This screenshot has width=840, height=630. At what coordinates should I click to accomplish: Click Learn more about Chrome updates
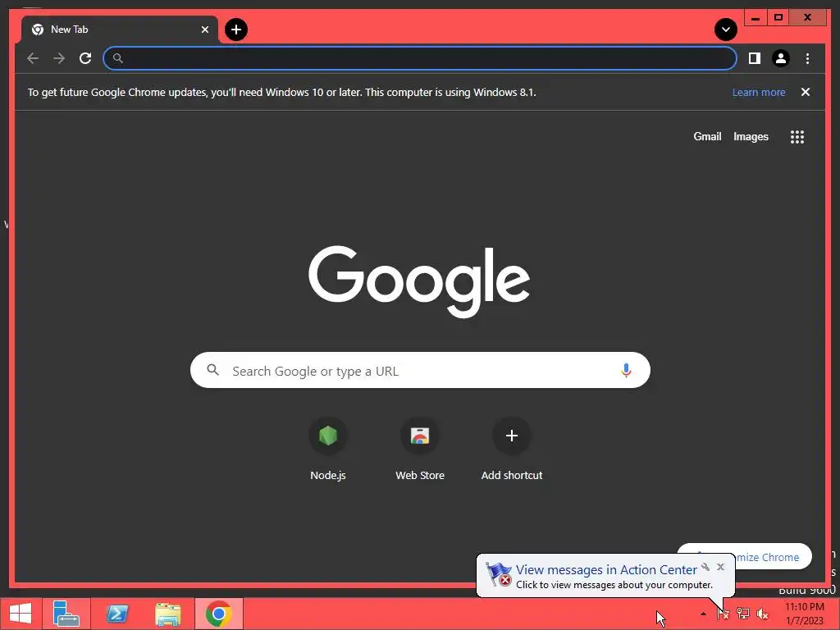[759, 92]
